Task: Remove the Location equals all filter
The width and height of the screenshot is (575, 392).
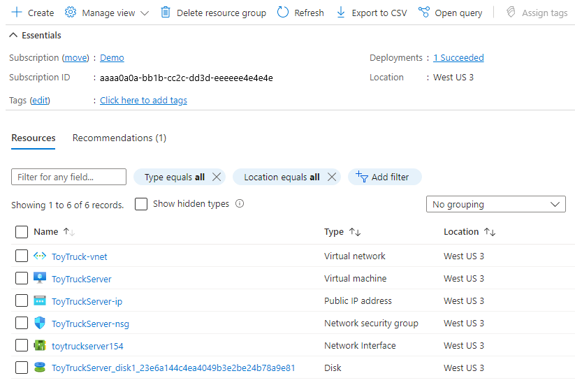Action: click(x=332, y=177)
